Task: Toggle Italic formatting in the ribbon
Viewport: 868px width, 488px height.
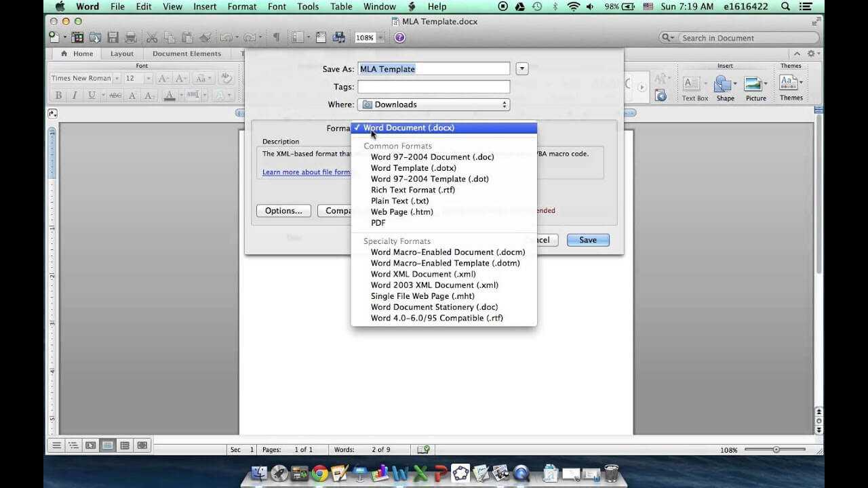Action: click(75, 96)
